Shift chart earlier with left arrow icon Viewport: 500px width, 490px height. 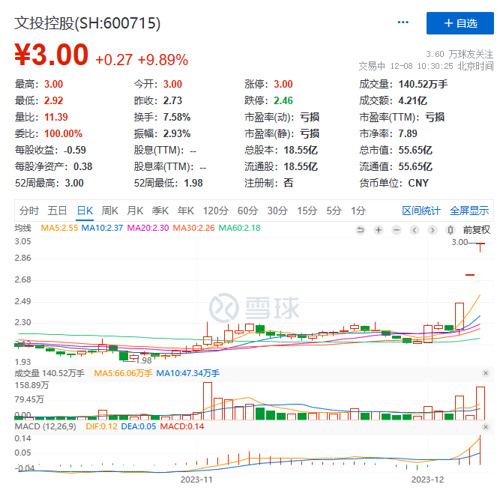414,230
